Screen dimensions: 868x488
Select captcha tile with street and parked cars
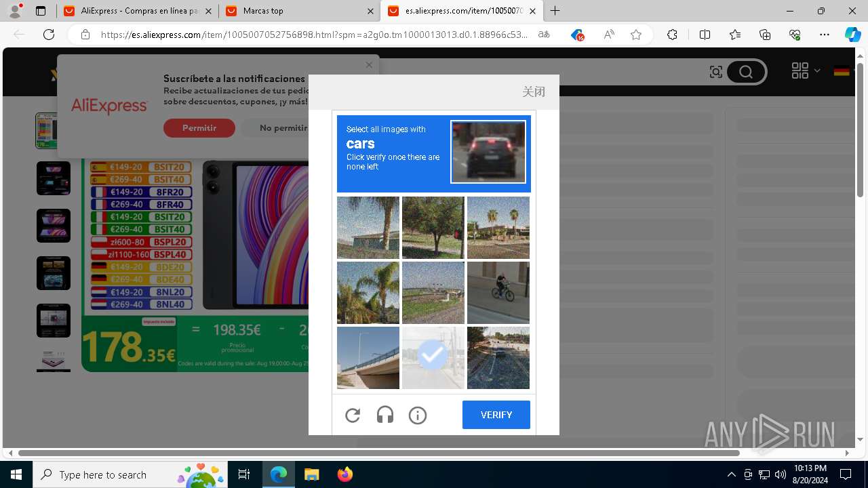pyautogui.click(x=498, y=358)
